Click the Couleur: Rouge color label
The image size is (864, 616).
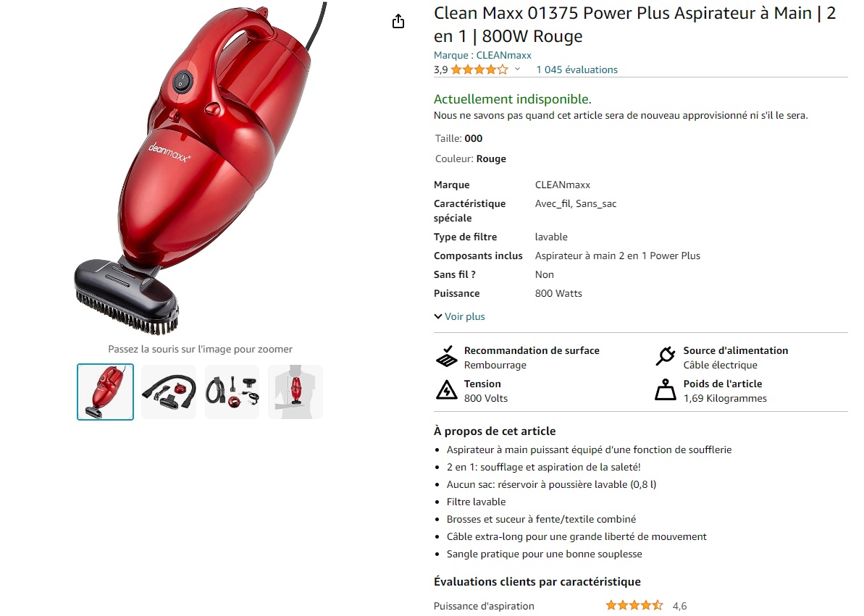point(471,159)
